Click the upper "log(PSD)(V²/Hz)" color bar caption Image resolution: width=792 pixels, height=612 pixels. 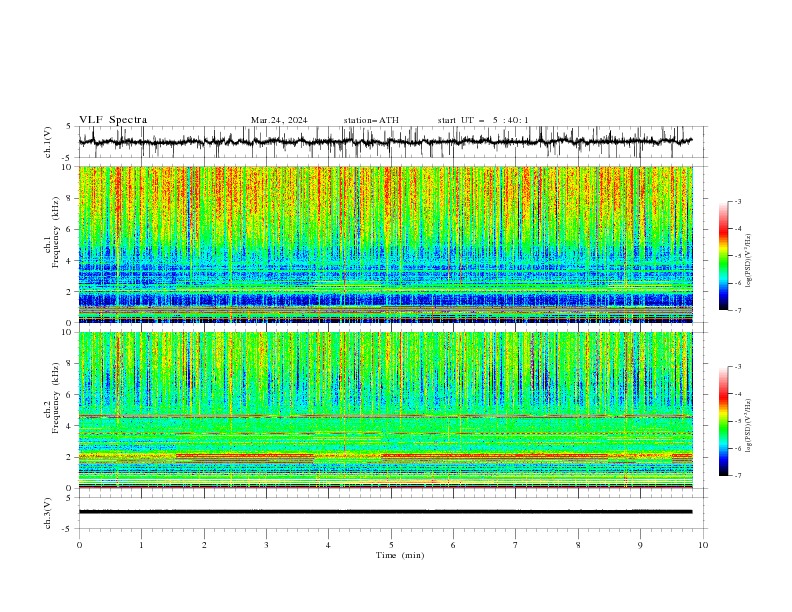pyautogui.click(x=748, y=261)
